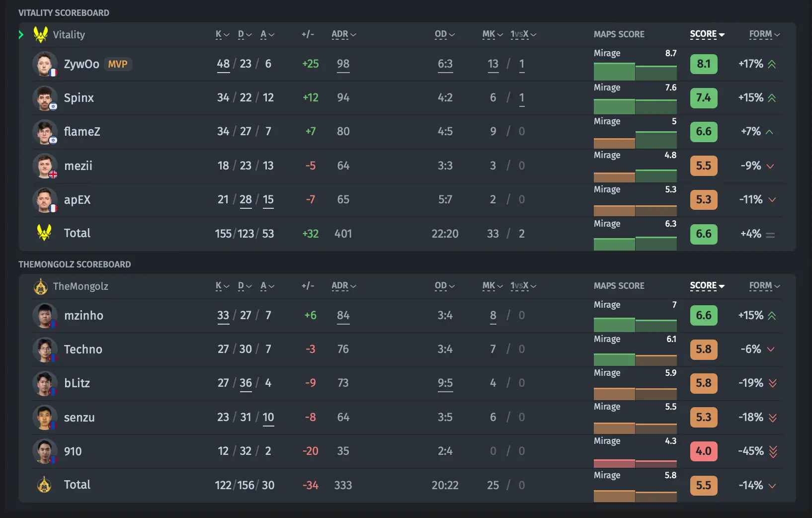This screenshot has height=518, width=812.
Task: Click apEX's underlined 28 deaths value
Action: (x=245, y=200)
